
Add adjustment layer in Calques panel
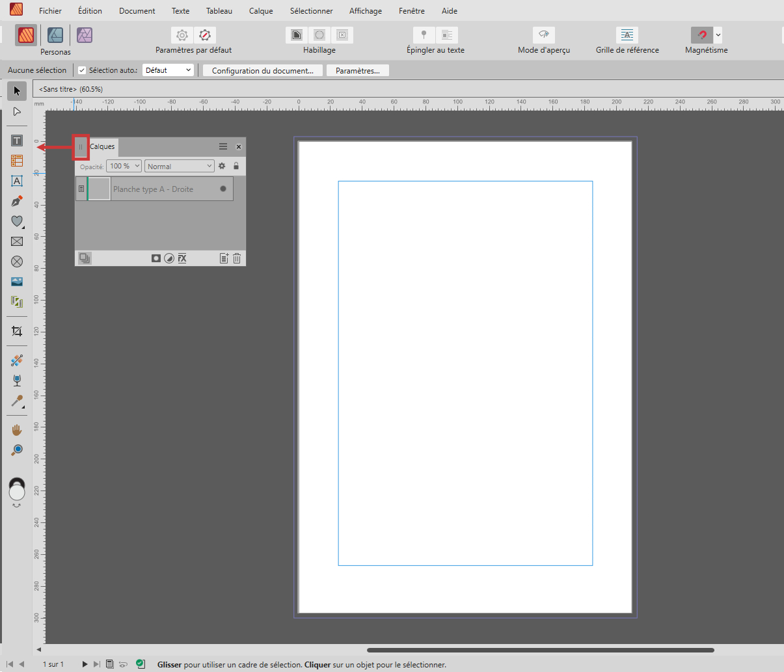coord(169,258)
